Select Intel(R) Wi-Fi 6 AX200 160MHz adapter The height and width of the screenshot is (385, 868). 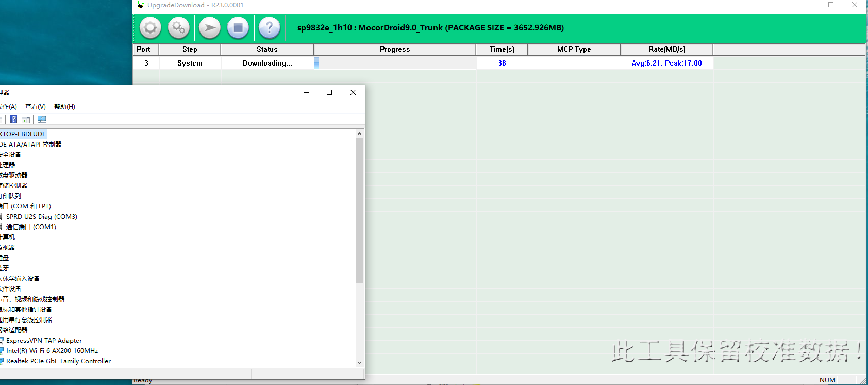52,351
